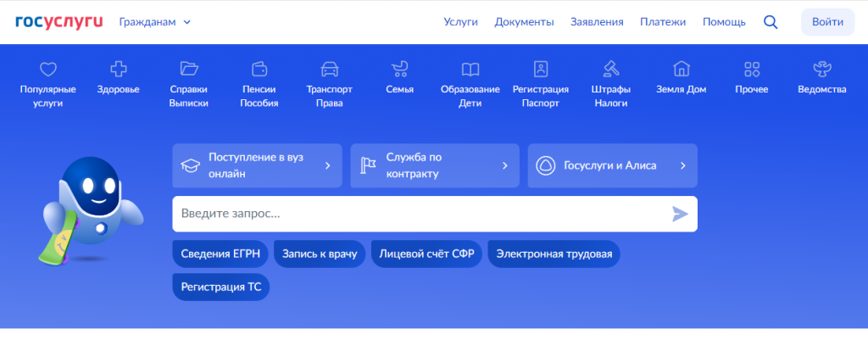Select the Лицевой счёт СФР chip
868x352 pixels.
click(x=427, y=254)
